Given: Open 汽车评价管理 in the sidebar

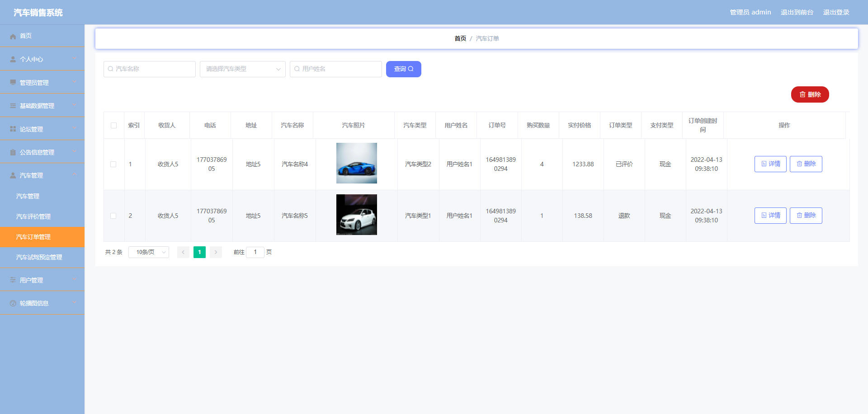Looking at the screenshot, I should click(x=33, y=216).
